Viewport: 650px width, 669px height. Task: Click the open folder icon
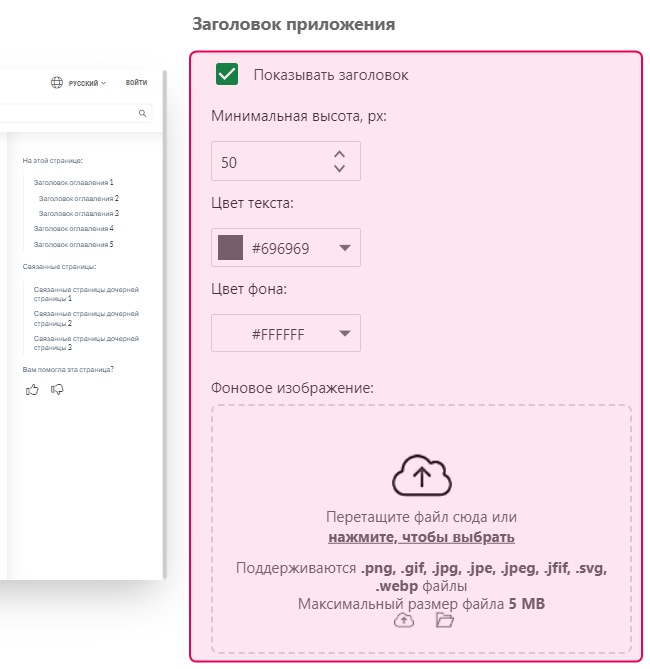tap(445, 621)
